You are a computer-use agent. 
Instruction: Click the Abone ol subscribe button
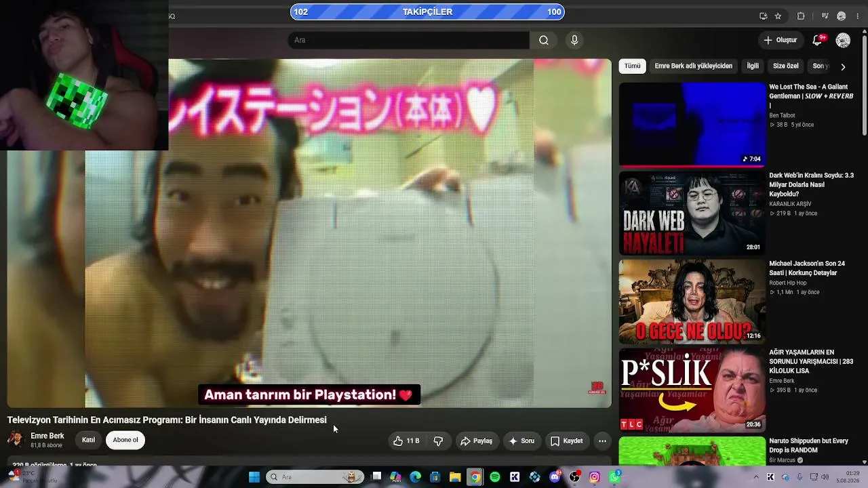tap(125, 440)
